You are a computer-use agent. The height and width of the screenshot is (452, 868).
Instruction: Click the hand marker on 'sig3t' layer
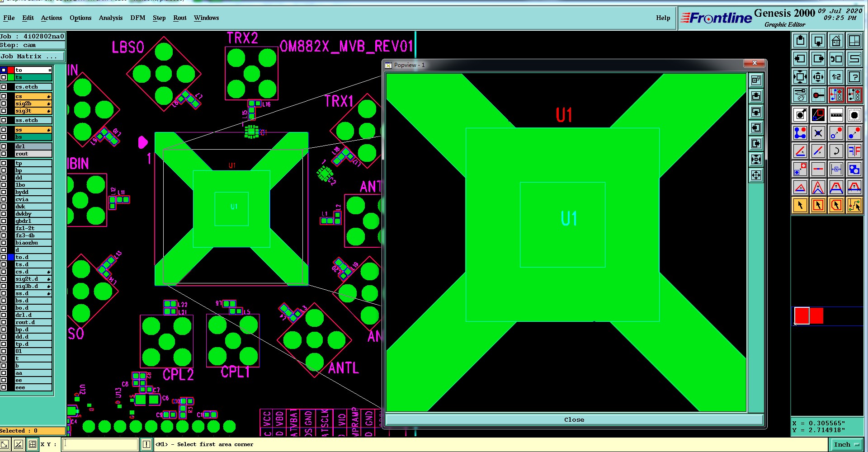(x=49, y=111)
